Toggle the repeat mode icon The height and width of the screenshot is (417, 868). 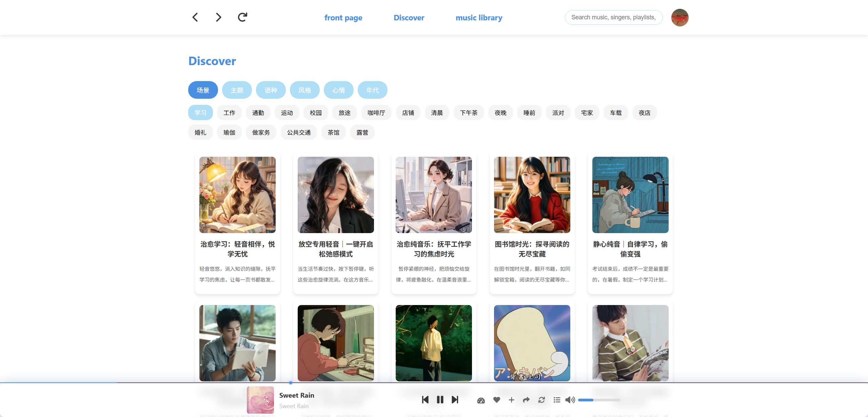pos(541,400)
